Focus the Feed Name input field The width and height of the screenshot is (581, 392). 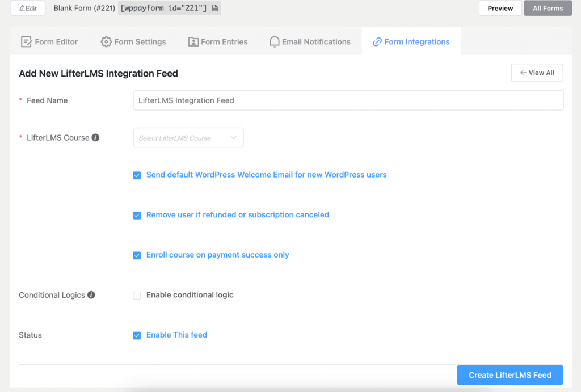point(348,100)
